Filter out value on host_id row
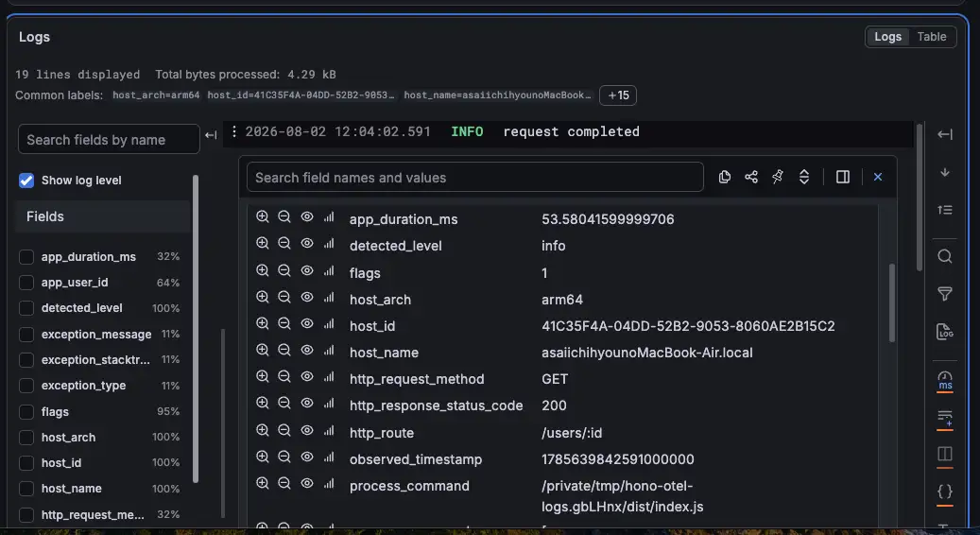The image size is (980, 535). (x=284, y=323)
